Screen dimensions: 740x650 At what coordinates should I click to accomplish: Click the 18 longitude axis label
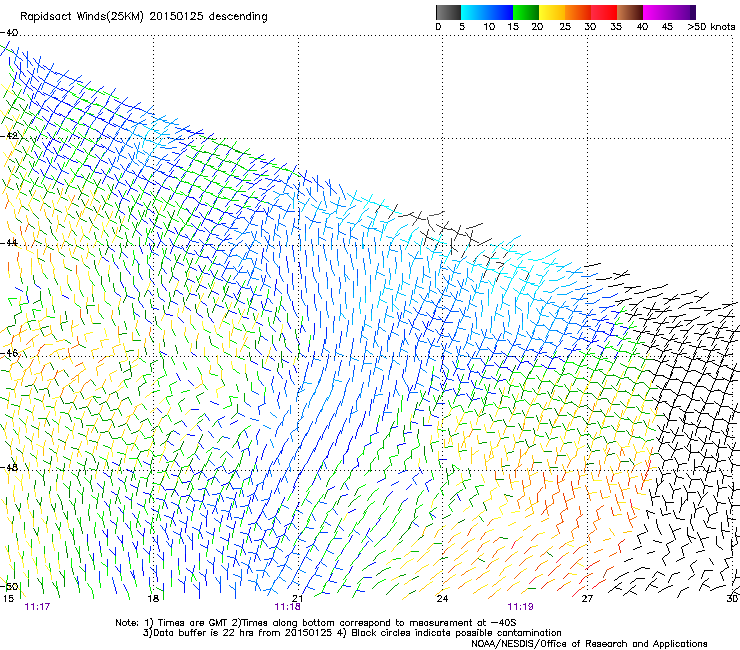(x=153, y=599)
